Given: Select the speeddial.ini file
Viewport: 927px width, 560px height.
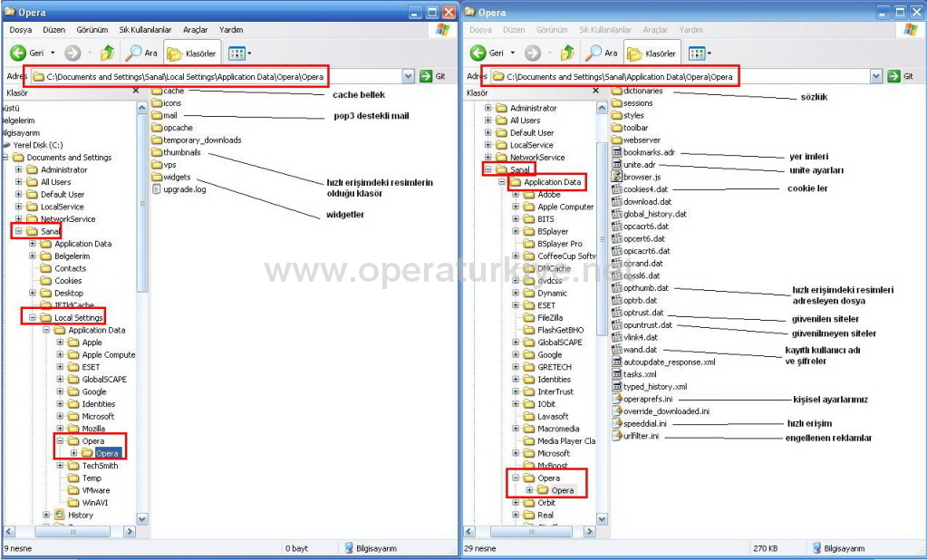Looking at the screenshot, I should click(x=644, y=423).
